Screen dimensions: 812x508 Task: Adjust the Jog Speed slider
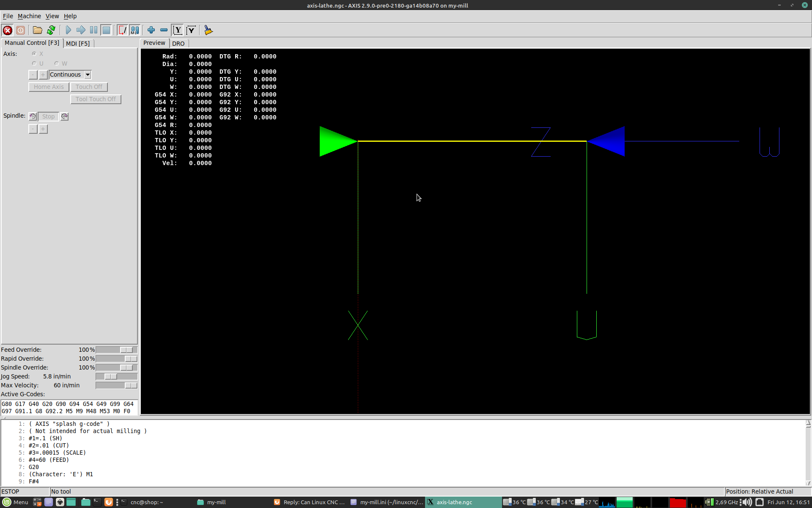(111, 376)
